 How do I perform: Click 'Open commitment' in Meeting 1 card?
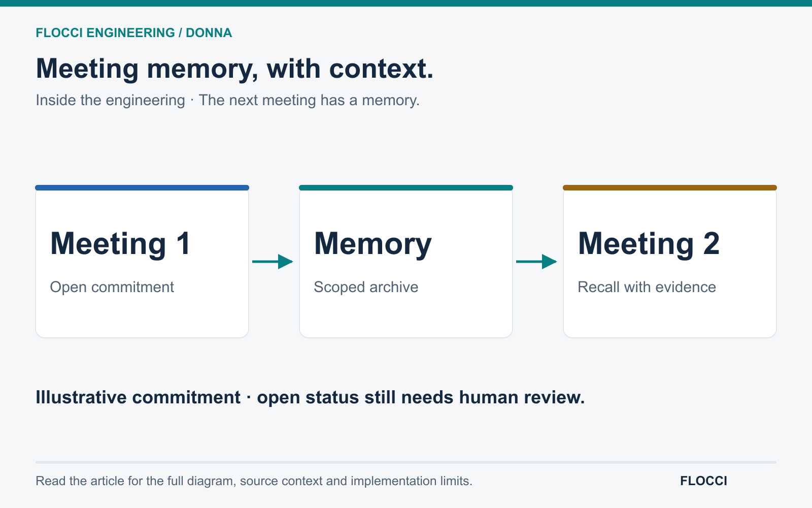[x=112, y=287]
